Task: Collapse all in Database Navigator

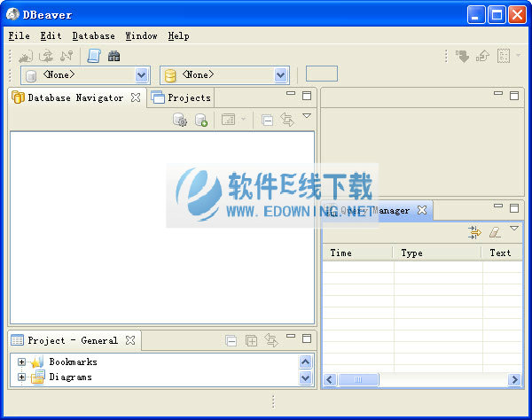Action: 267,120
